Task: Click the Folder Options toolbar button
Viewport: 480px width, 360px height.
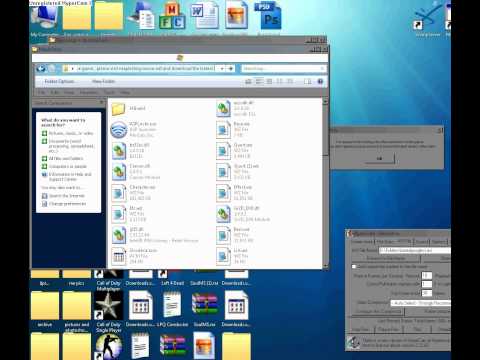Action: click(59, 81)
